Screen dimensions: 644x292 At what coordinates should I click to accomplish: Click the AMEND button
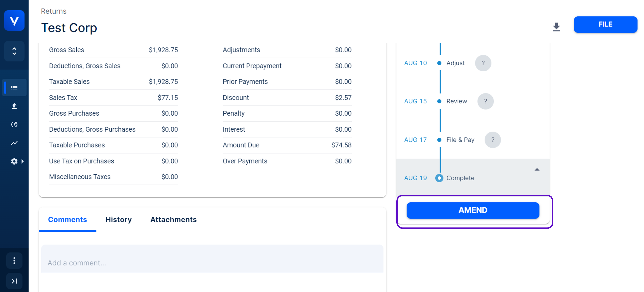coord(473,210)
